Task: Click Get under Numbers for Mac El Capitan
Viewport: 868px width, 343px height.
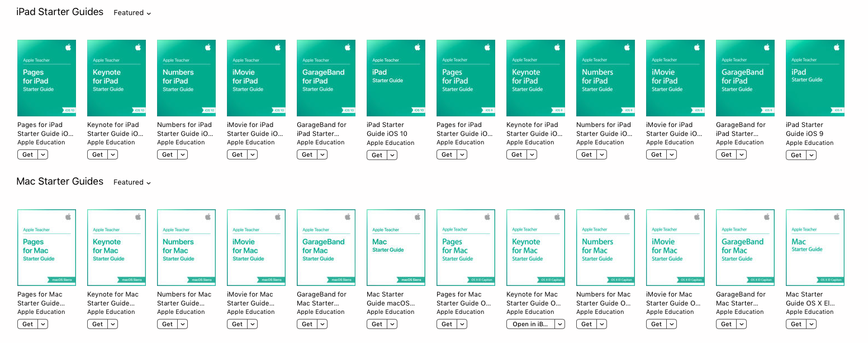Action: pyautogui.click(x=587, y=324)
